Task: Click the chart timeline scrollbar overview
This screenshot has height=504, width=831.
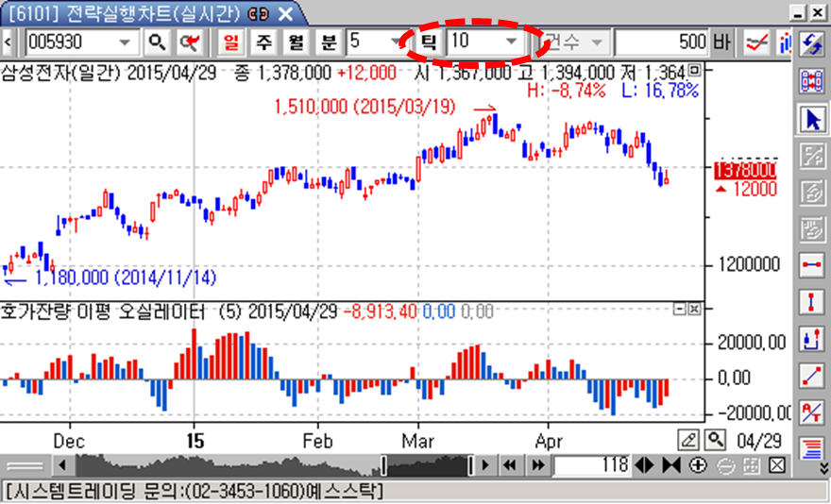Action: (274, 465)
